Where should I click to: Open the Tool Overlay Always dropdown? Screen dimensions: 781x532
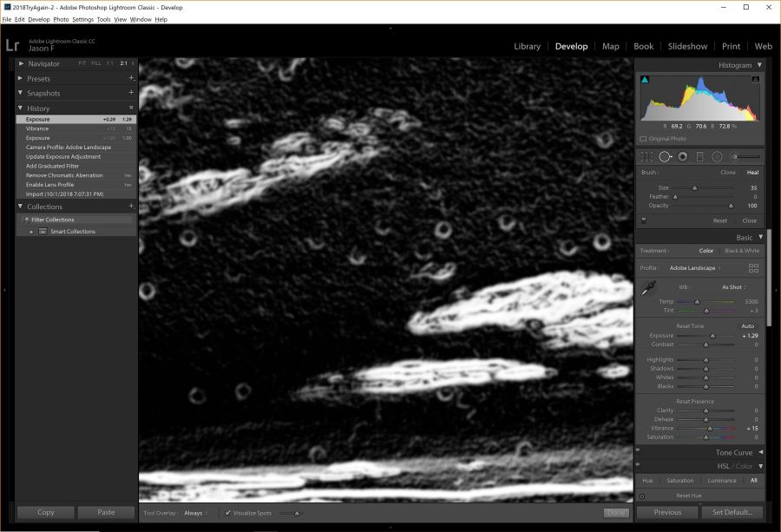196,513
